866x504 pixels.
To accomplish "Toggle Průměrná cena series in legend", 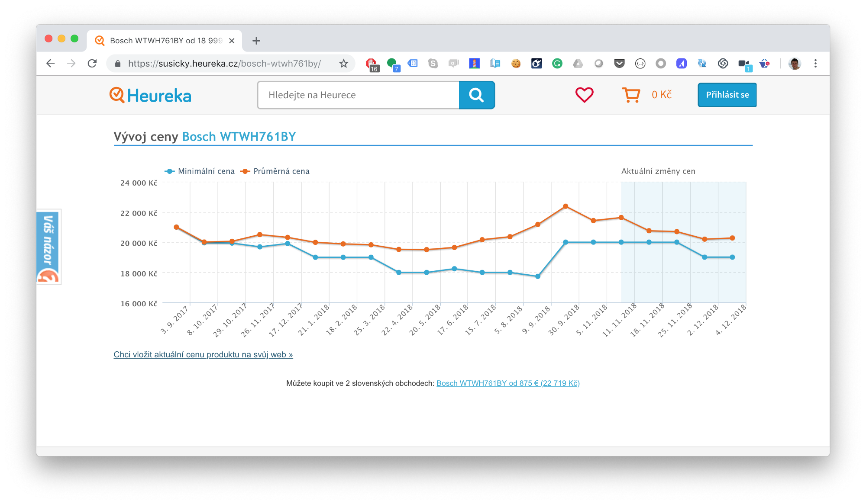I will pyautogui.click(x=281, y=171).
